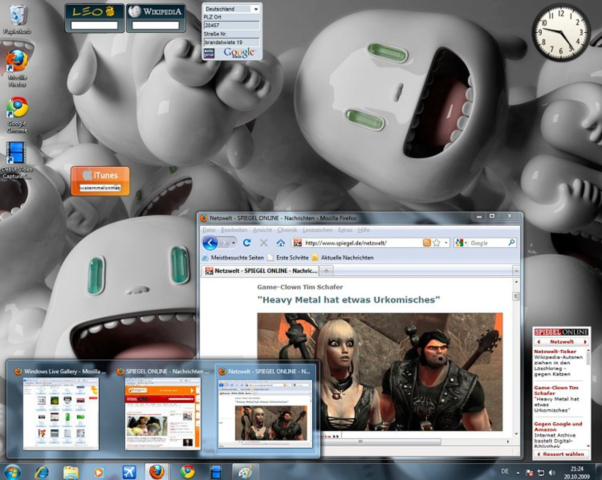Launch Mozilla Firefox from the desktop shortcut
602x480 pixels.
click(17, 68)
